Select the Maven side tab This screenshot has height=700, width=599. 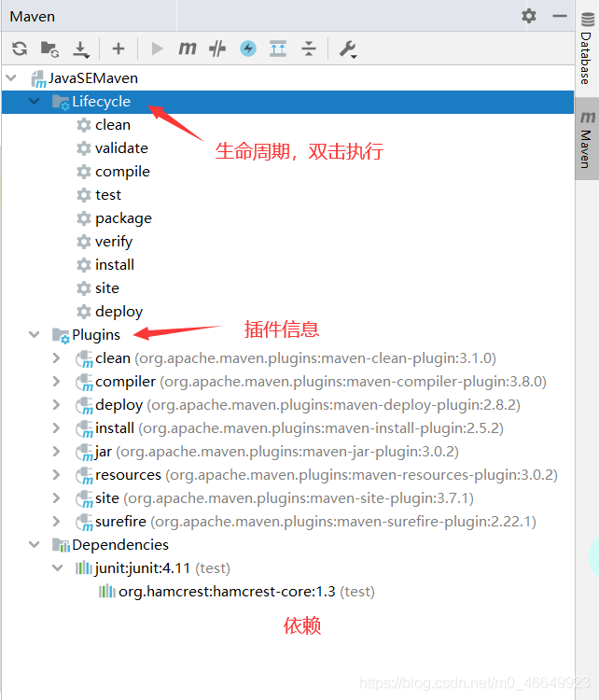point(587,139)
